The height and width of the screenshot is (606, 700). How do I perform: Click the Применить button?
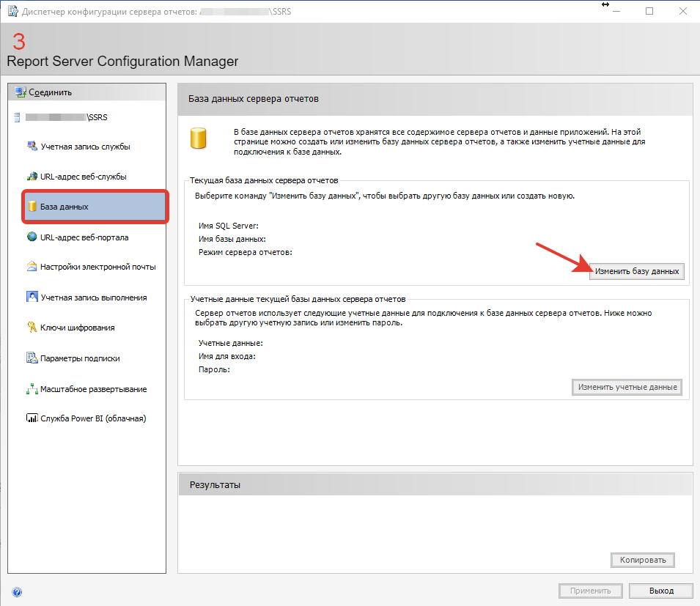point(591,591)
